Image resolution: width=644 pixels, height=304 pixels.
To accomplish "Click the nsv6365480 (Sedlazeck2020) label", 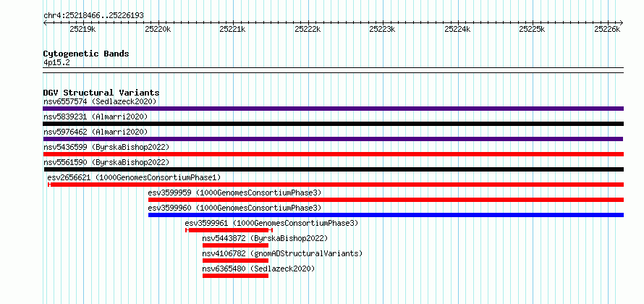I will click(x=258, y=269).
